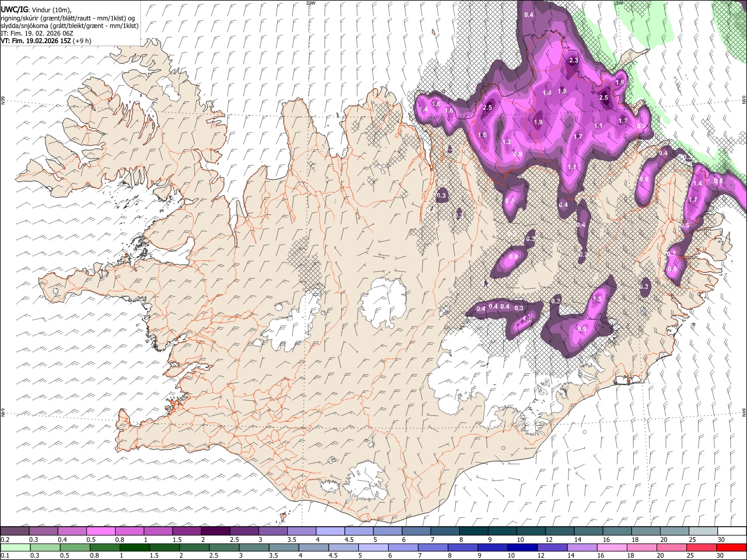Pick the pink 16 swatch in the rain scale
This screenshot has width=747, height=560.
point(612,547)
